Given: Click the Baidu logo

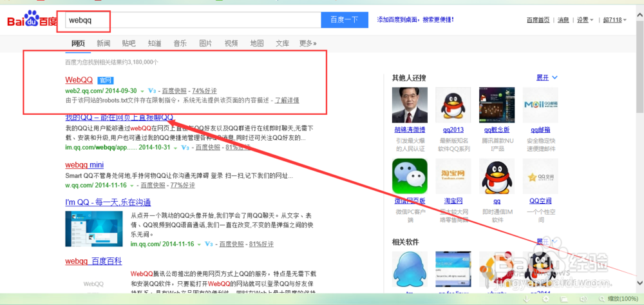Looking at the screenshot, I should pos(32,19).
